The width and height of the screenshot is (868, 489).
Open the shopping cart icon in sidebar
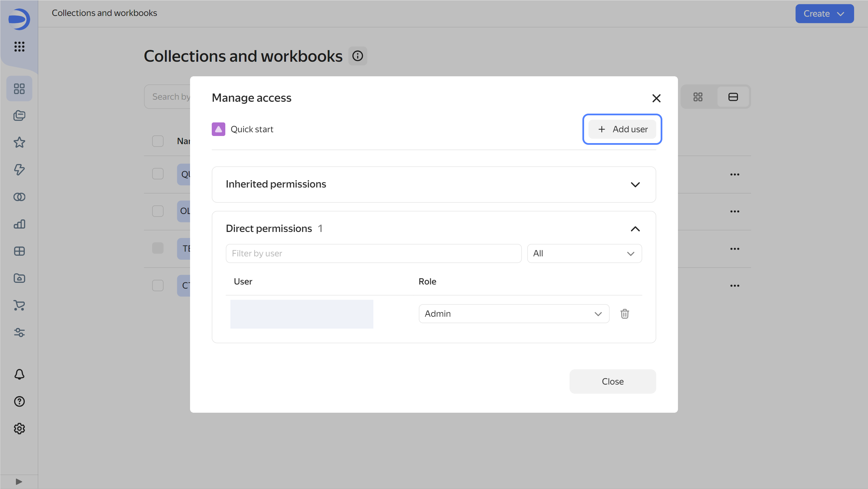point(19,306)
